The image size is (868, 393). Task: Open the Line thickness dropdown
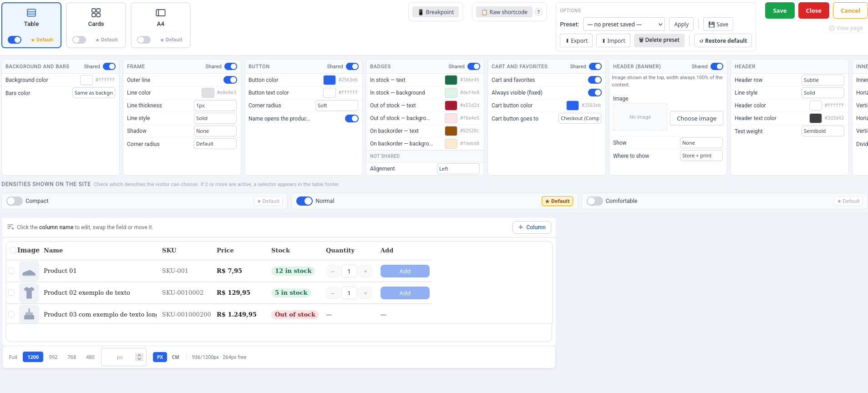click(x=215, y=106)
